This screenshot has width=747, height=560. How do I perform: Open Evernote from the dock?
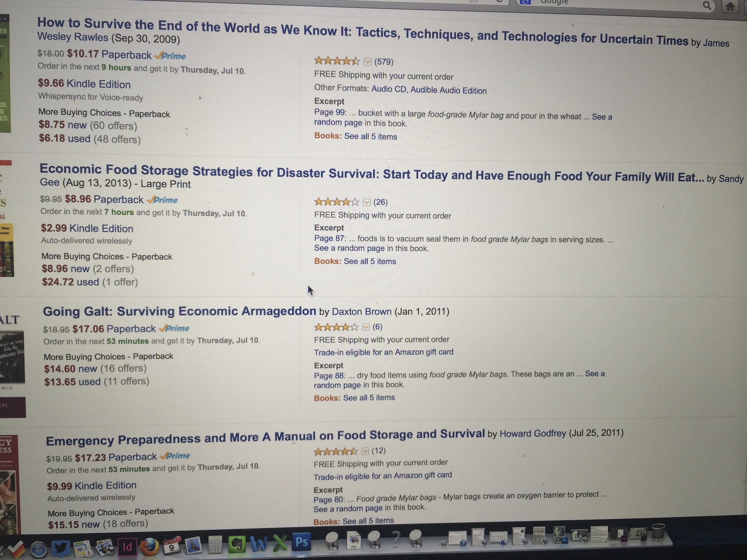(x=237, y=544)
